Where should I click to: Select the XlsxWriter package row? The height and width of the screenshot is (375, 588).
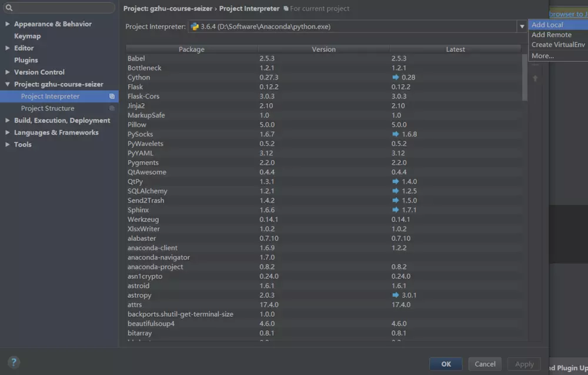pos(323,229)
